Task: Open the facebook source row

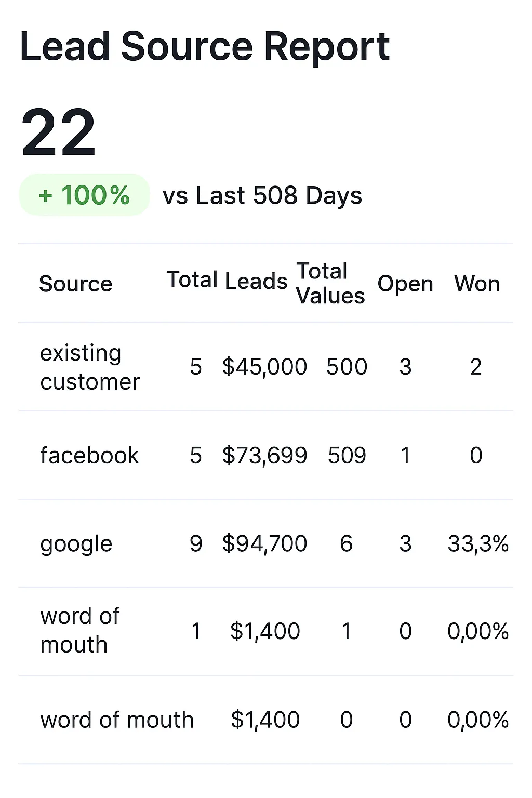Action: [89, 456]
